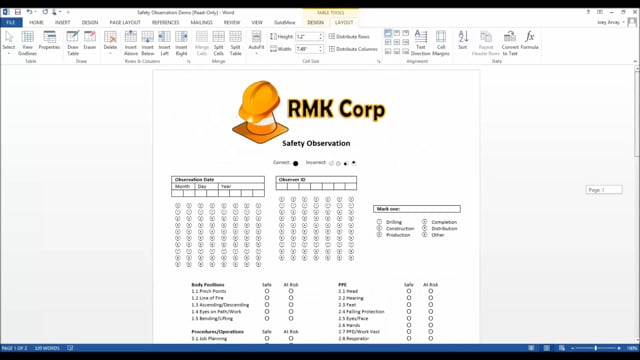Open Word Help
The width and height of the screenshot is (640, 360).
[x=588, y=12]
